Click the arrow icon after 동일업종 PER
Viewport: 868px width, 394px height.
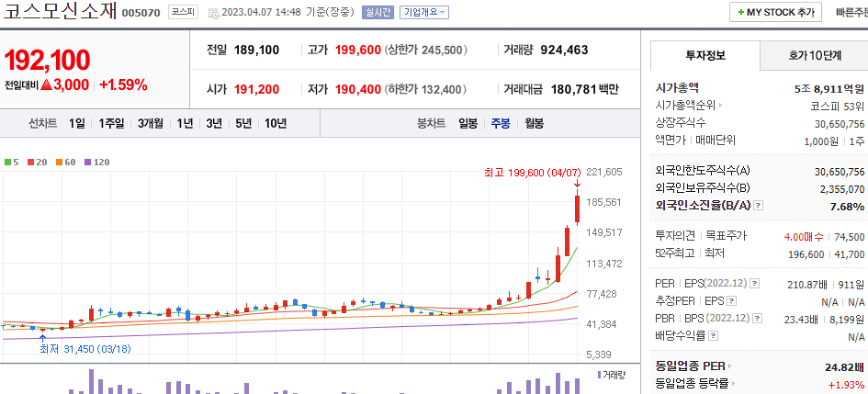729,366
